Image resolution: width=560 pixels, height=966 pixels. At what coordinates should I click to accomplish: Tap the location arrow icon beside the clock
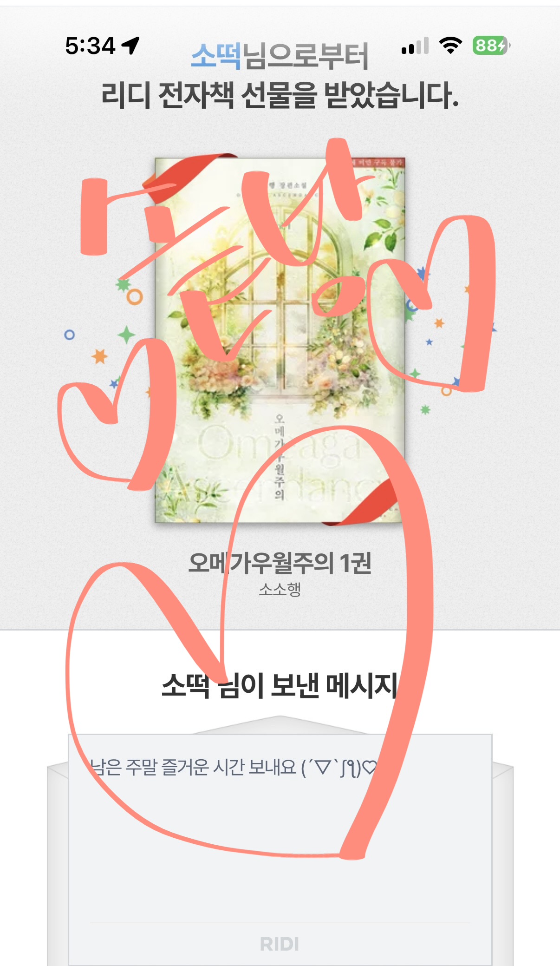coord(130,46)
